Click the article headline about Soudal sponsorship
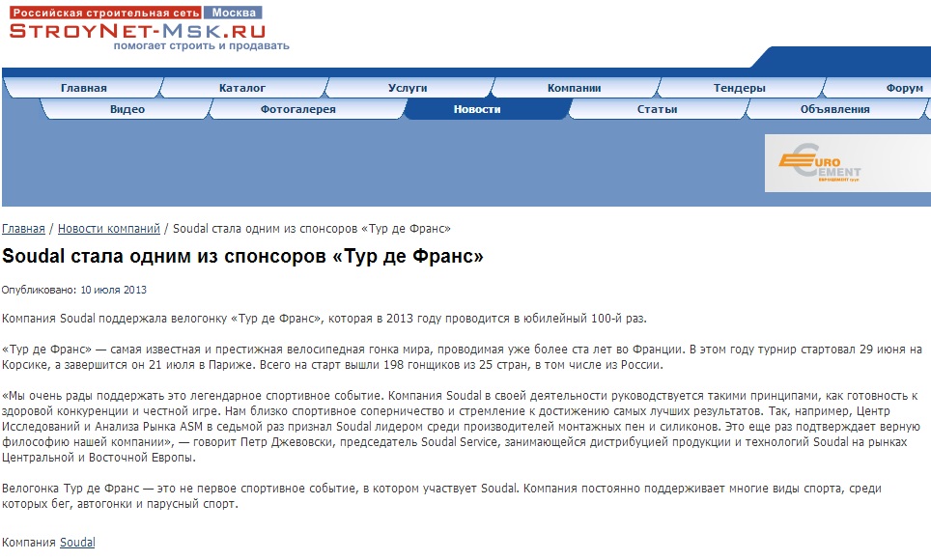 click(x=242, y=256)
